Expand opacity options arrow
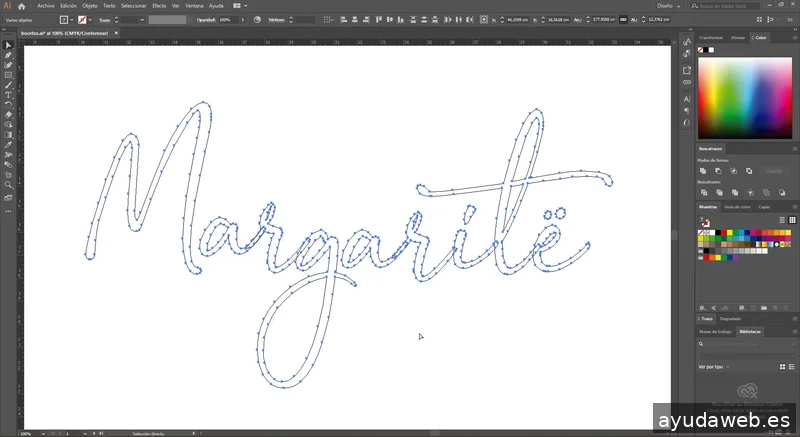The image size is (800, 437). tap(242, 20)
